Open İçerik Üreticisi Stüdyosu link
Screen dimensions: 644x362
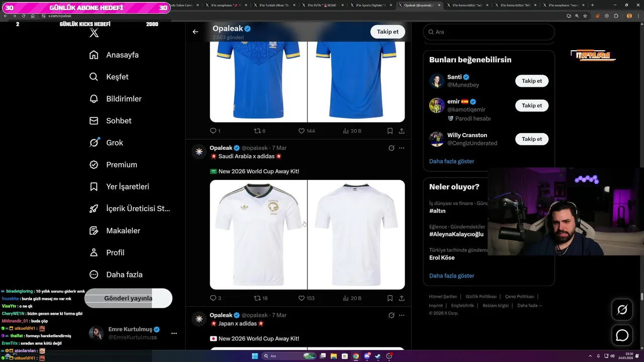130,209
